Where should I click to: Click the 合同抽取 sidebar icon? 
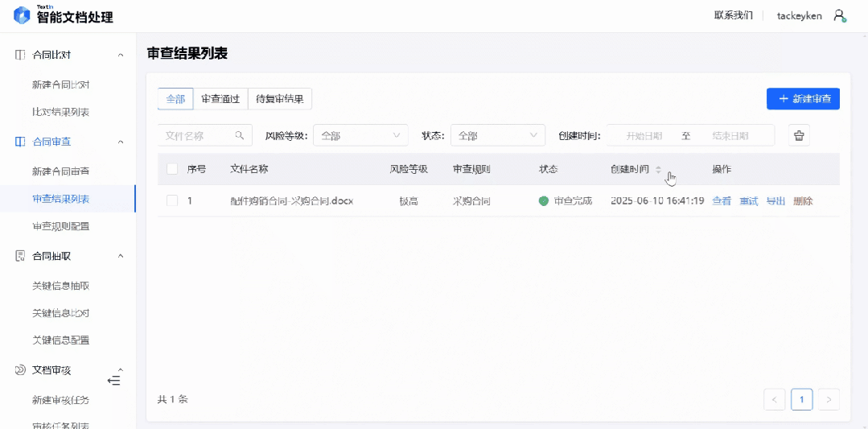click(x=21, y=256)
